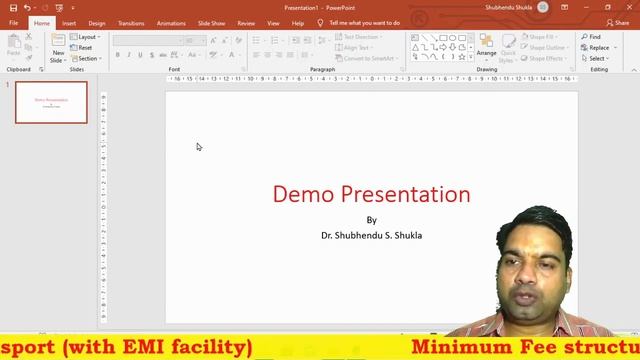Open Shape Fill options

tap(539, 37)
